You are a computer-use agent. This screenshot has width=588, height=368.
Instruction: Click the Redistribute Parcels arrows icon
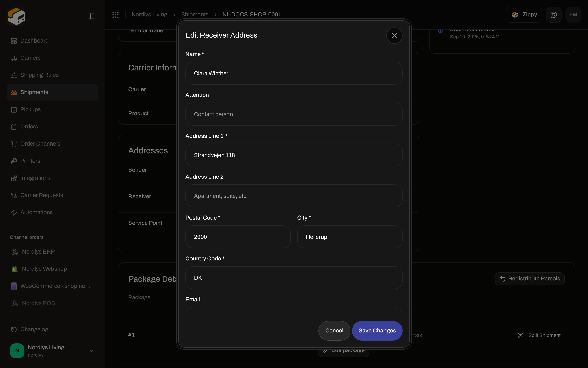point(502,279)
